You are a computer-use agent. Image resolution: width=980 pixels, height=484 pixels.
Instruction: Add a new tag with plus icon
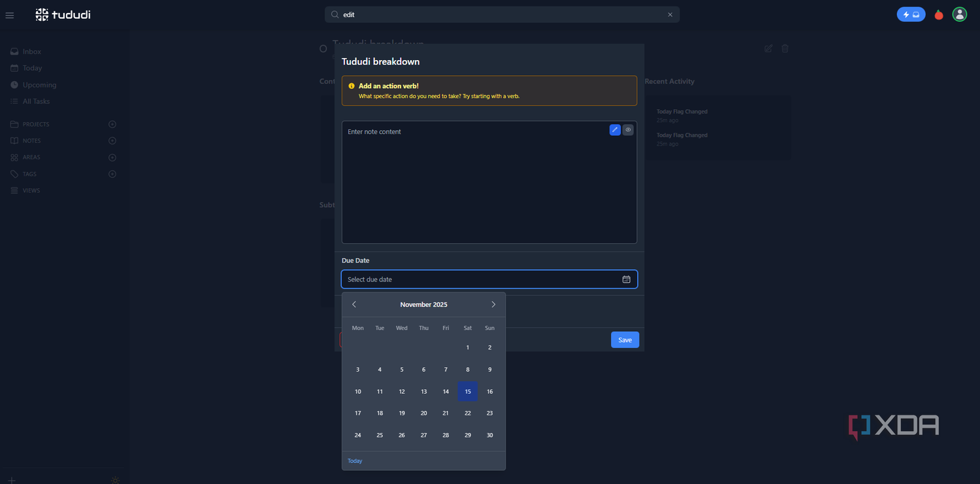112,174
